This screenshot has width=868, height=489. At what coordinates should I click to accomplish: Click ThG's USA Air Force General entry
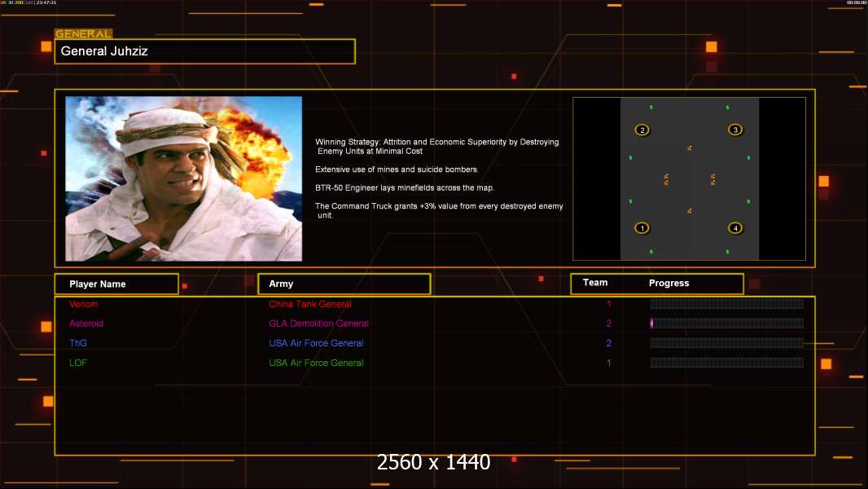coord(316,343)
